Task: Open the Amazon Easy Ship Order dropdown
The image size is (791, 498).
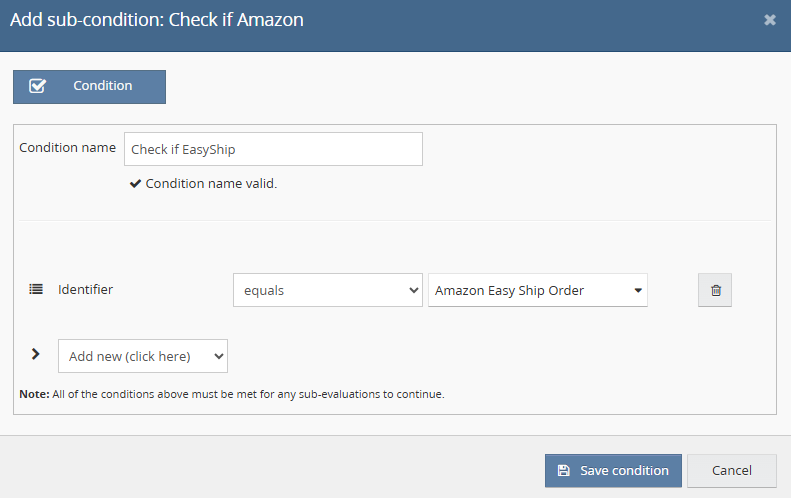Action: tap(537, 290)
